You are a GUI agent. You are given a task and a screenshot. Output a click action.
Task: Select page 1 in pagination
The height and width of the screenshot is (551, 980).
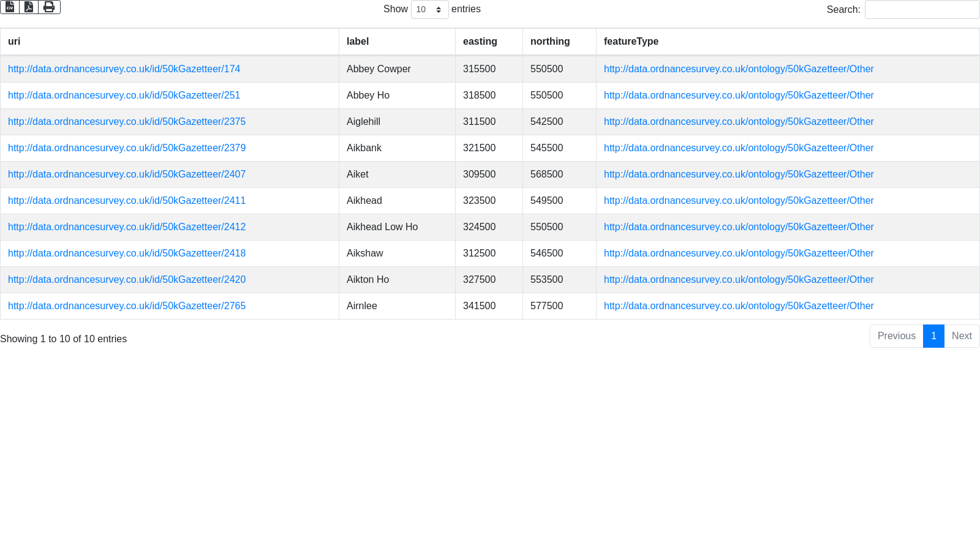933,336
